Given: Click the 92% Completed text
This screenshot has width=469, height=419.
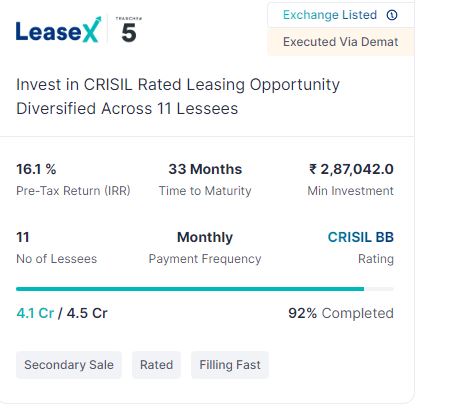Looking at the screenshot, I should (341, 313).
